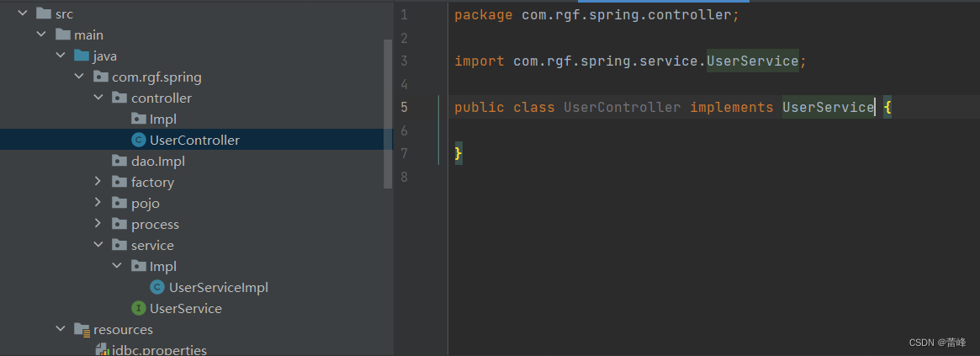Select the service package label
The width and height of the screenshot is (980, 356).
(x=152, y=245)
